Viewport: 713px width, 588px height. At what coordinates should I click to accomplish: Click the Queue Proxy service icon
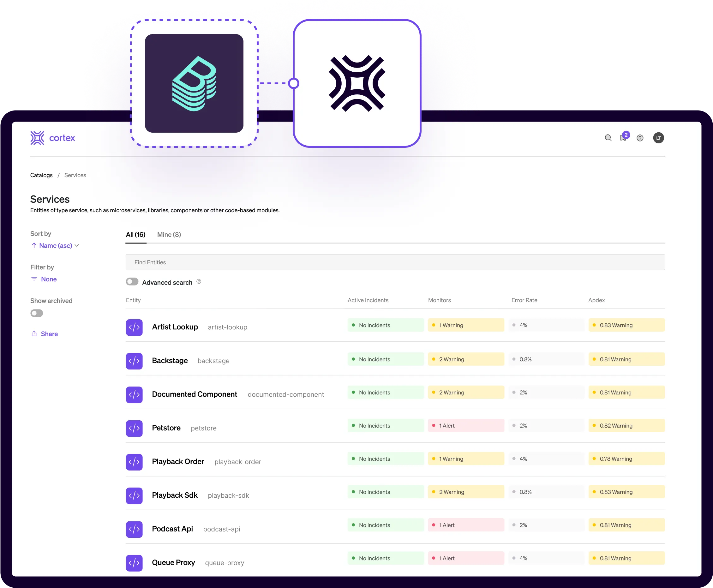134,563
